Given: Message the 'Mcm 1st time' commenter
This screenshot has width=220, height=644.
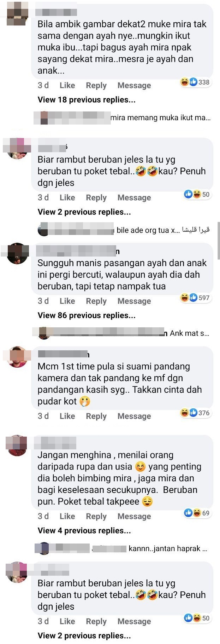Looking at the screenshot, I should pyautogui.click(x=134, y=416).
